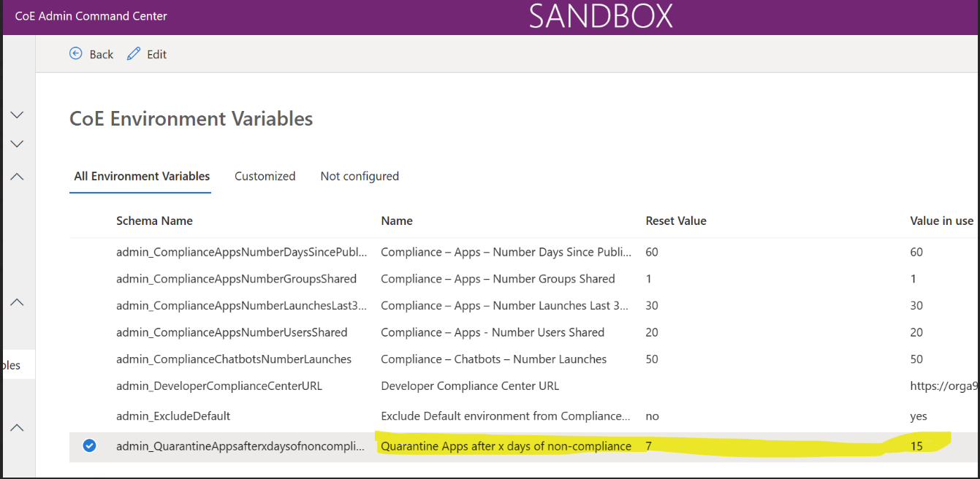Screen dimensions: 980x479
Task: Switch to the Customized tab
Action: coord(265,176)
